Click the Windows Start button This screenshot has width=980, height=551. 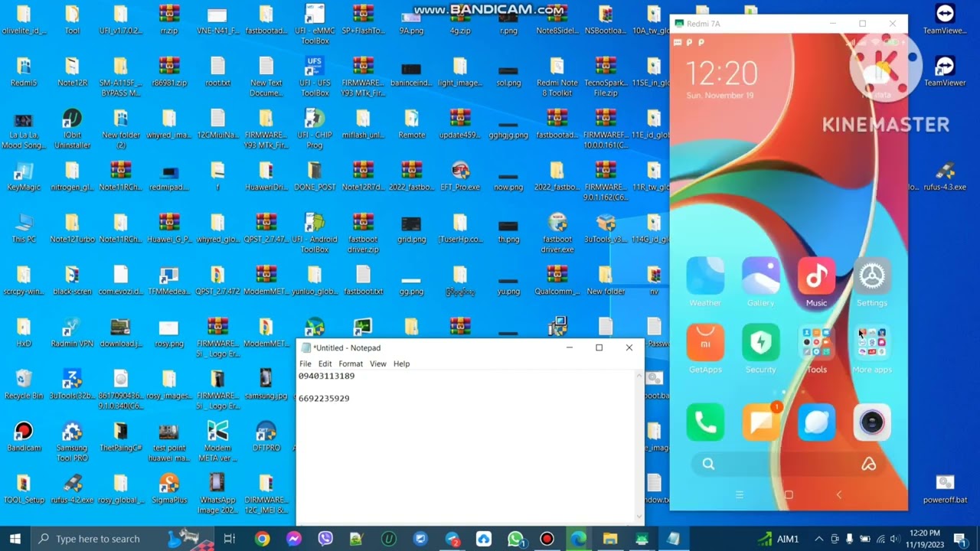(x=15, y=539)
